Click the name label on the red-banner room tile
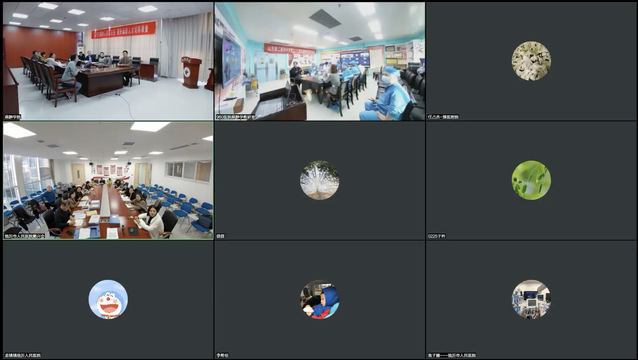This screenshot has height=360, width=638. point(12,117)
